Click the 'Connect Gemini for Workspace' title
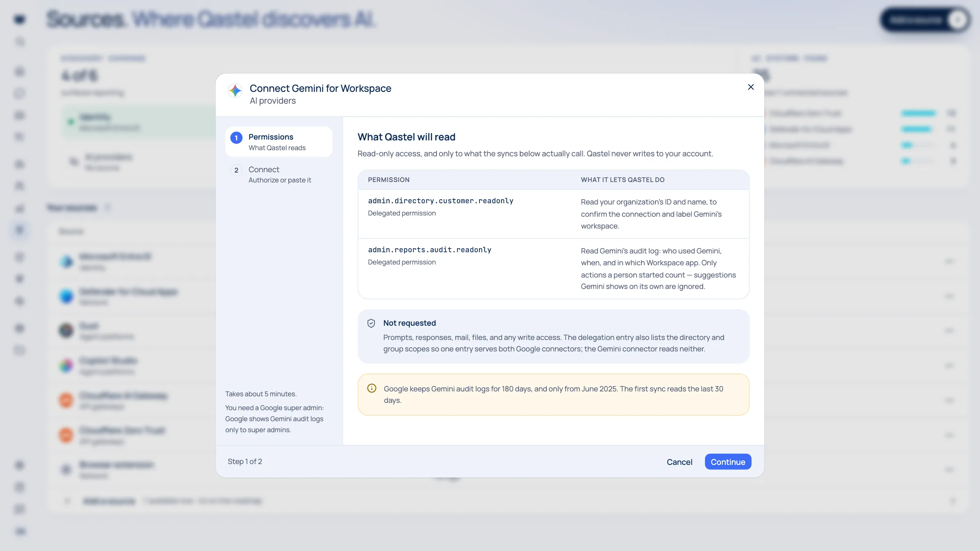This screenshot has height=551, width=980. (321, 88)
